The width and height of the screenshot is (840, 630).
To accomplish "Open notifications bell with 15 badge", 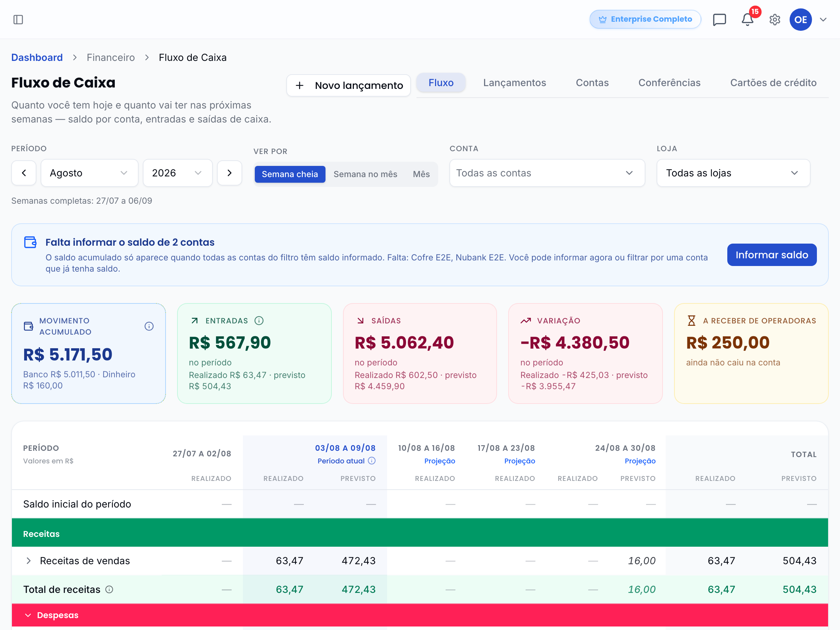I will [747, 19].
